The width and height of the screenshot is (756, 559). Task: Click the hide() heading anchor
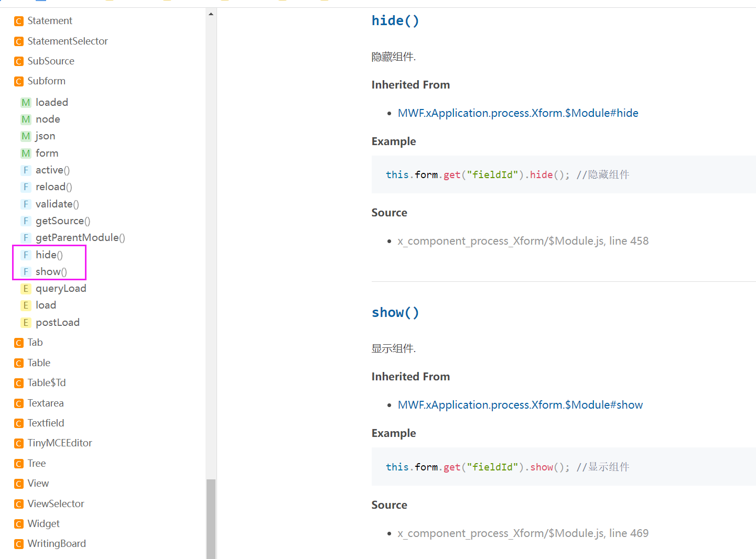(395, 21)
